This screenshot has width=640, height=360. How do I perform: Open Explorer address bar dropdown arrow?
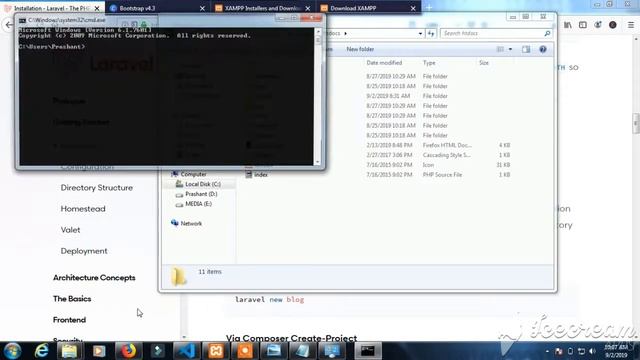point(420,33)
